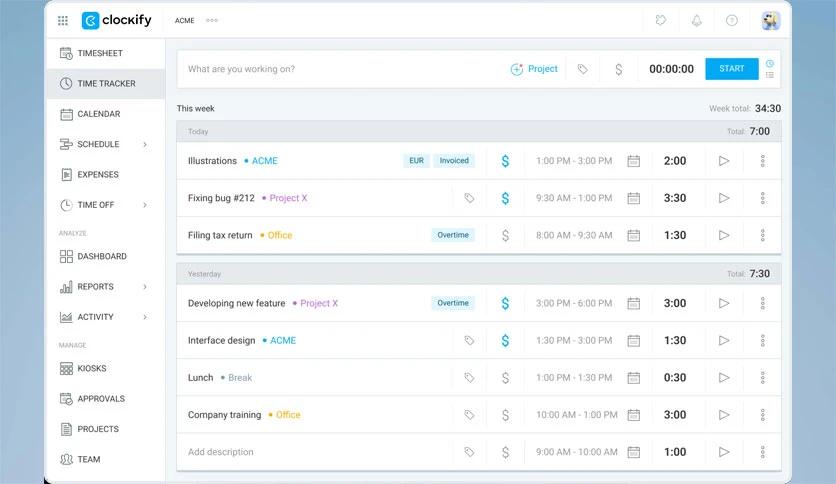This screenshot has height=484, width=836.
Task: Toggle billable for Interface design
Action: pyautogui.click(x=505, y=341)
